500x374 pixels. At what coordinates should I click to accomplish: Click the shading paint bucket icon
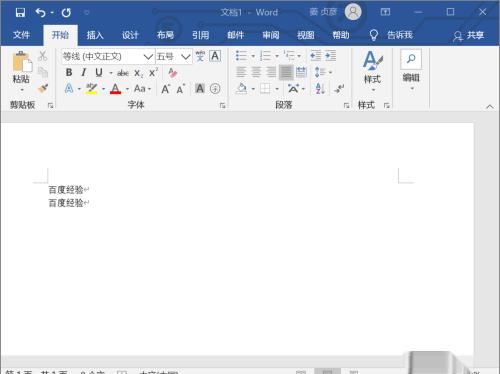pyautogui.click(x=241, y=89)
